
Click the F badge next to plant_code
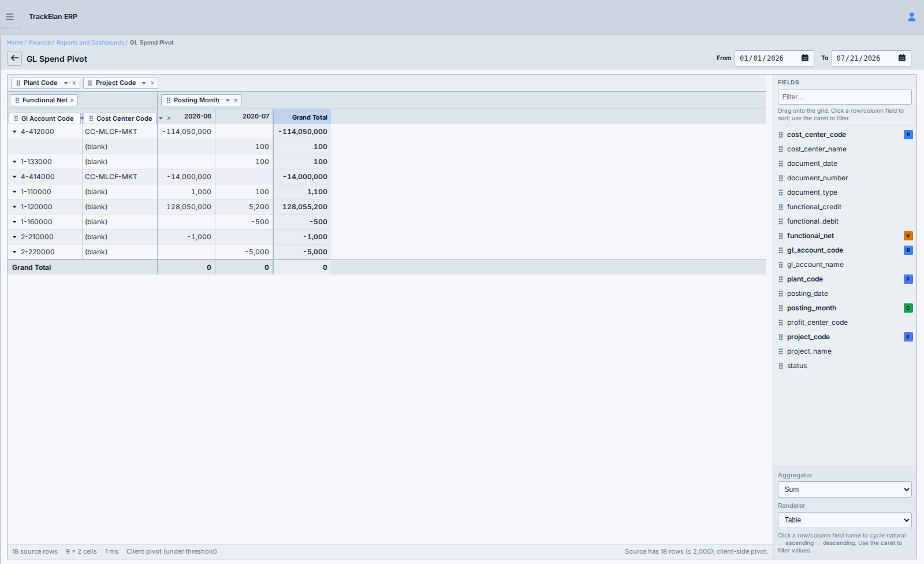point(908,279)
